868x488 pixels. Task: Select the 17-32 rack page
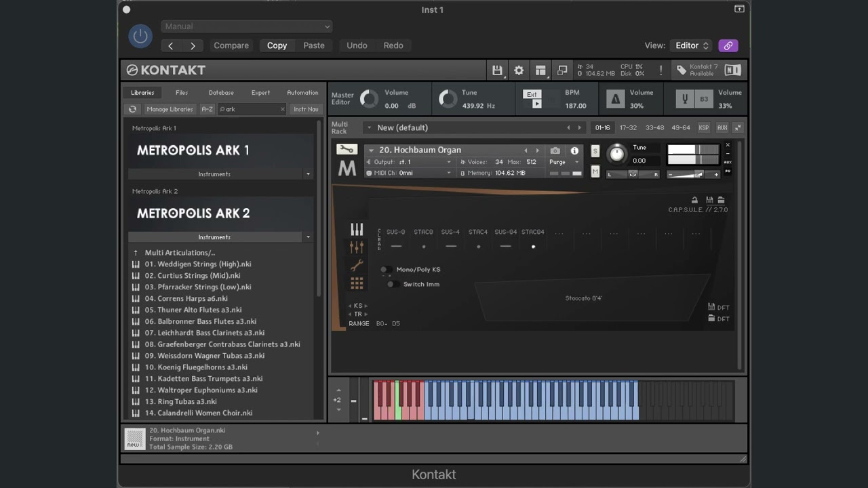[x=628, y=127]
